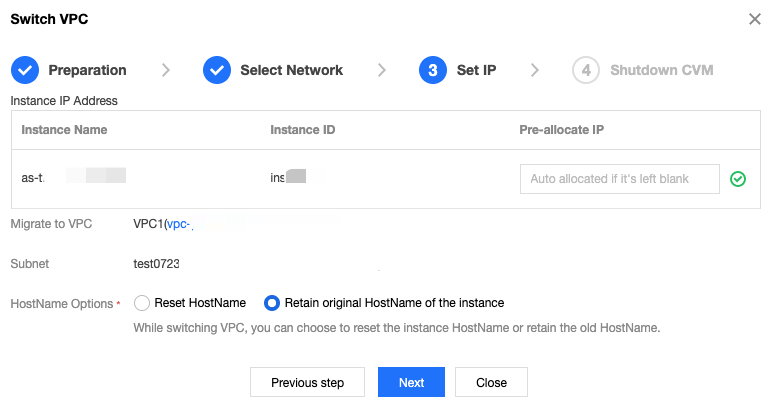Click the Set IP step label
This screenshot has width=772, height=406.
477,70
